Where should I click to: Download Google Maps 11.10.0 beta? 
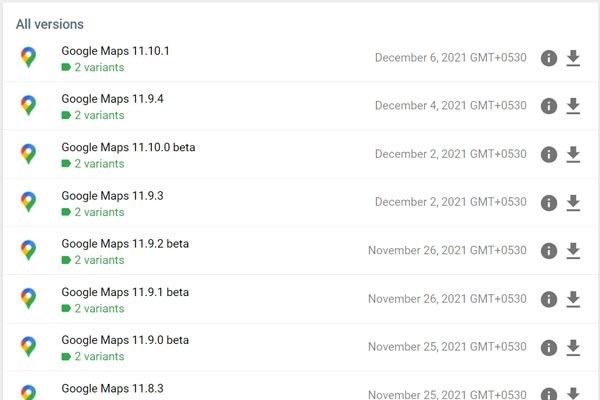tap(573, 155)
